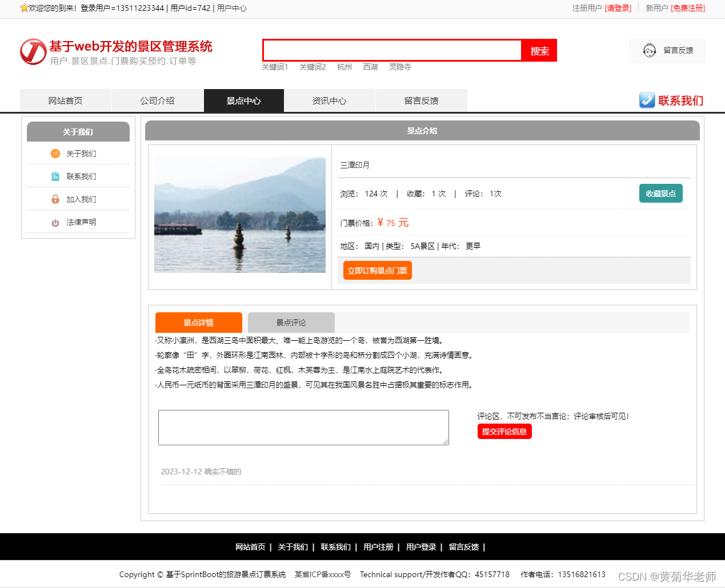725x588 pixels.
Task: Click footer 留言反馈 link
Action: (464, 547)
